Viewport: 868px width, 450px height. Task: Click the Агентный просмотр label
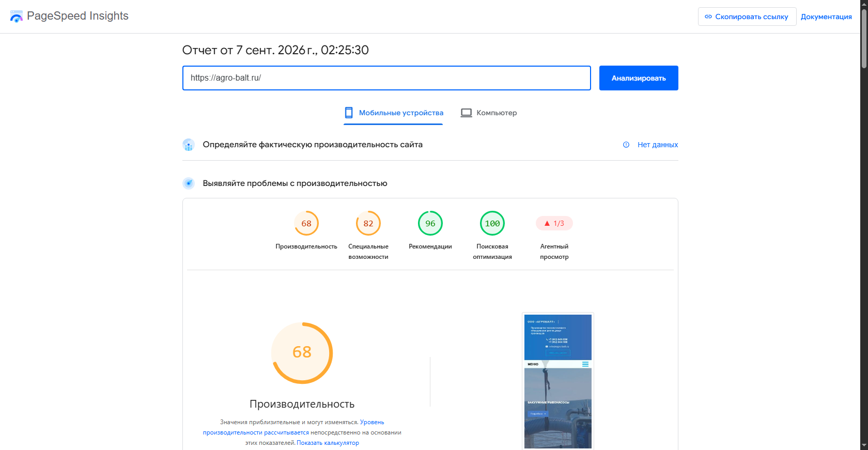click(554, 252)
